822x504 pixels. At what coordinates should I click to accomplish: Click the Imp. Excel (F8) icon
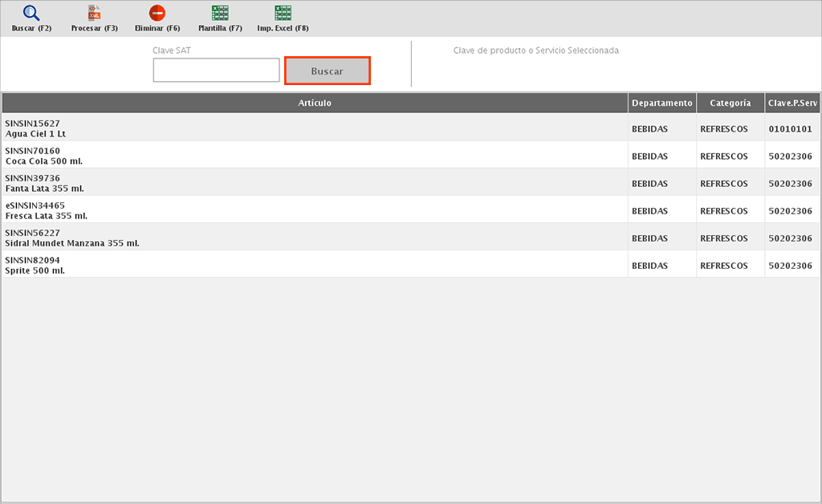pos(283,14)
